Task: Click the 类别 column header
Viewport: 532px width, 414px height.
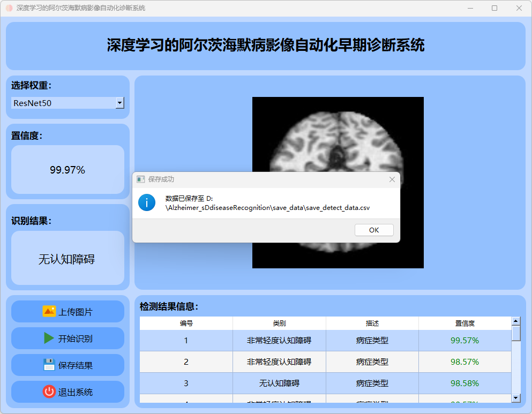Action: coord(279,323)
